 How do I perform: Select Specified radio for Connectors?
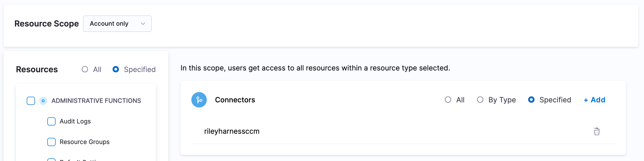click(x=531, y=100)
